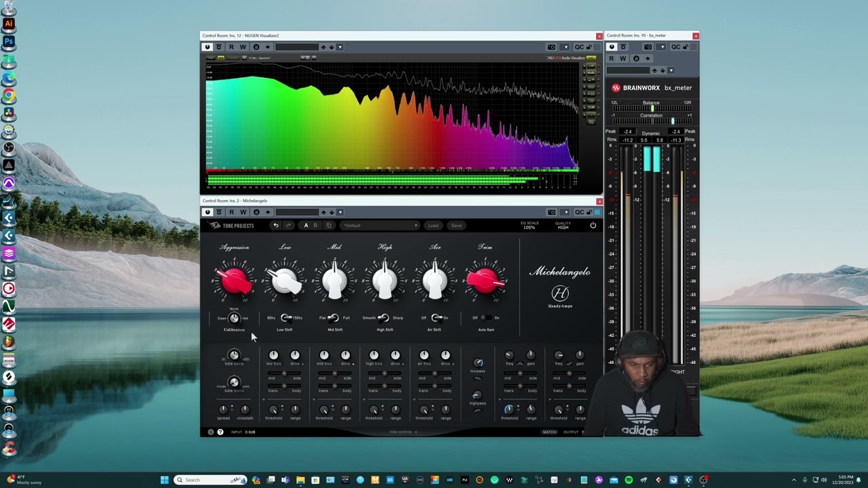Click the MATCH button
Image resolution: width=868 pixels, height=488 pixels.
(x=549, y=432)
